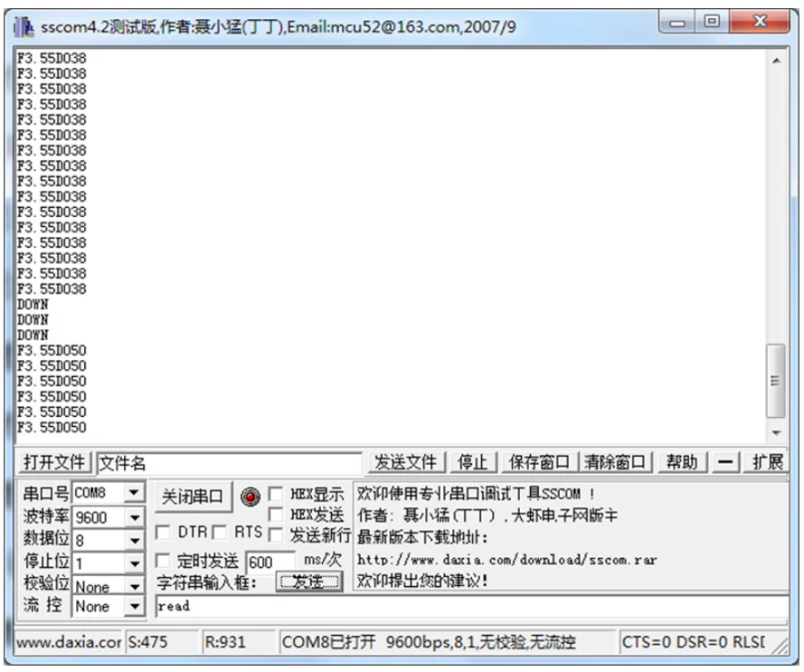Screen dimensions: 804x672
Task: Send the string with 发送 button
Action: tap(309, 582)
